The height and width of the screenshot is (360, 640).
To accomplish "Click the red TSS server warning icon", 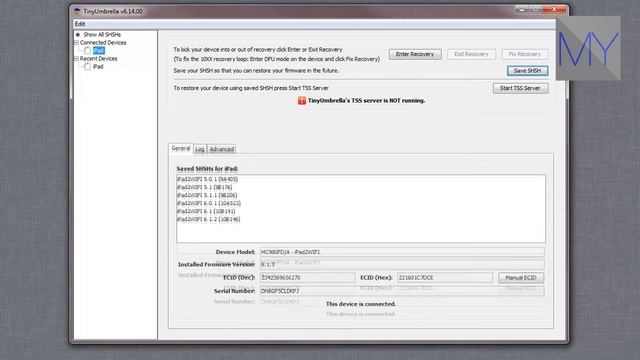I will tap(302, 101).
